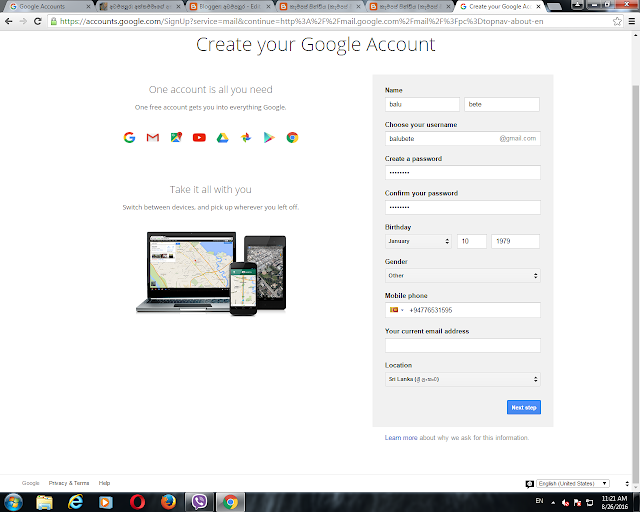Reload the page with the refresh icon
640x512 pixels.
[38, 21]
